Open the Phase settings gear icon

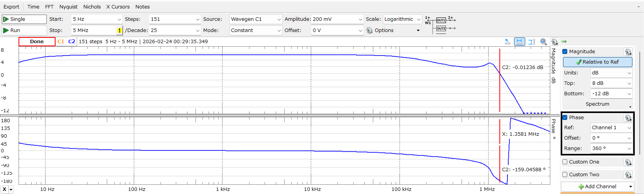[x=628, y=118]
